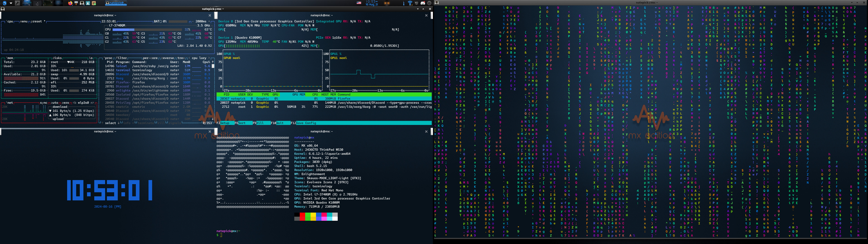This screenshot has height=244, width=868.
Task: Open the MX start menu icon
Action: pyautogui.click(x=4, y=3)
